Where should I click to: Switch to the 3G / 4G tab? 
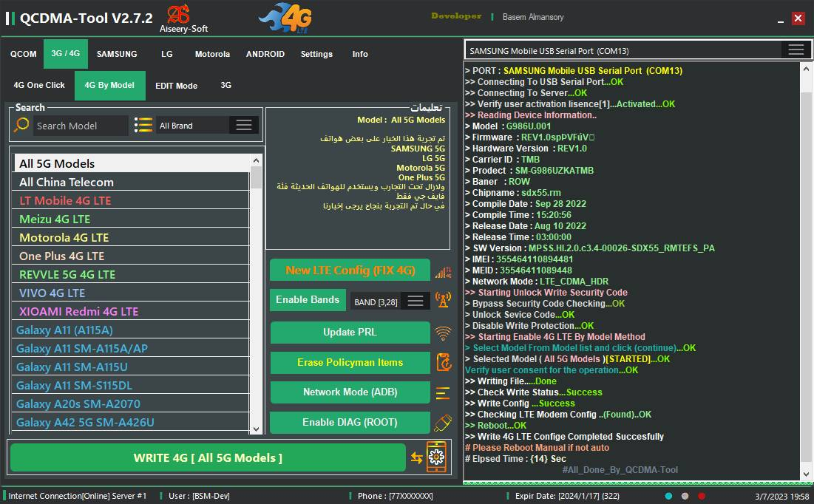tap(65, 53)
